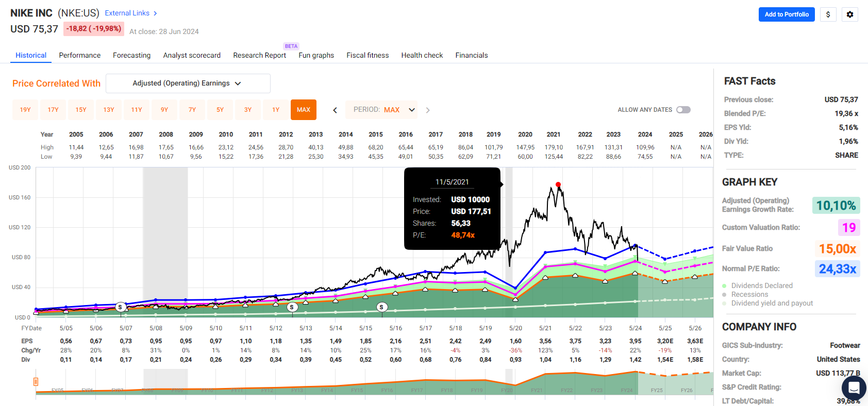Click the GICS Sub-industry value Footwear
This screenshot has width=868, height=406.
[845, 345]
